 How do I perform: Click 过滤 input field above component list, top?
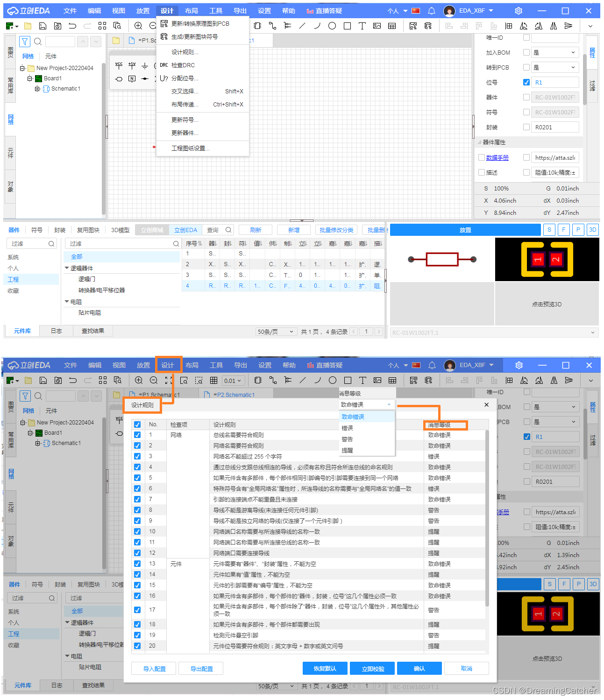click(x=123, y=243)
